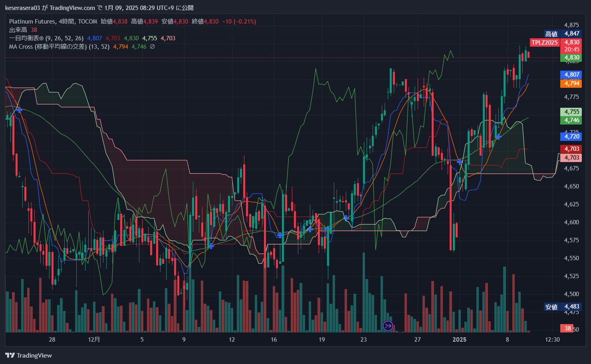
Task: Click the 4,500 tick on the price axis
Action: pyautogui.click(x=572, y=294)
